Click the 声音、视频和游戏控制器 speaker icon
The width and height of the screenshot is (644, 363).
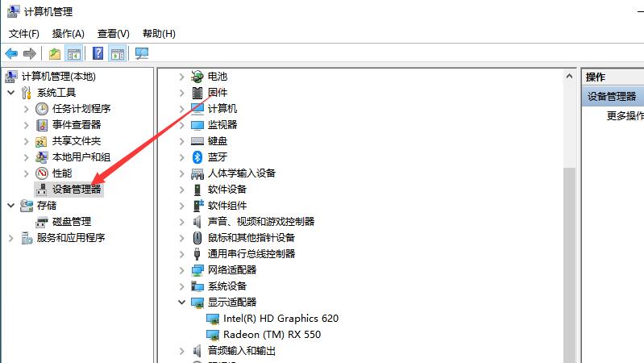(x=197, y=222)
